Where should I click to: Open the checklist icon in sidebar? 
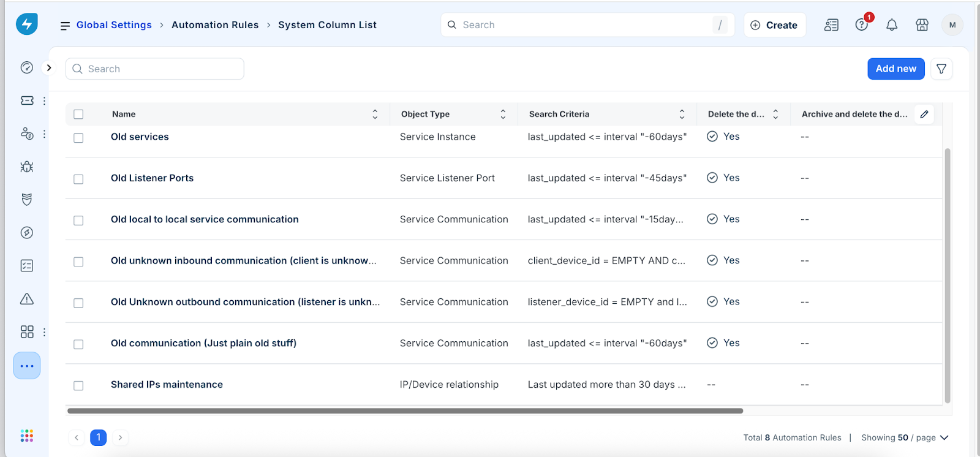[x=27, y=266]
